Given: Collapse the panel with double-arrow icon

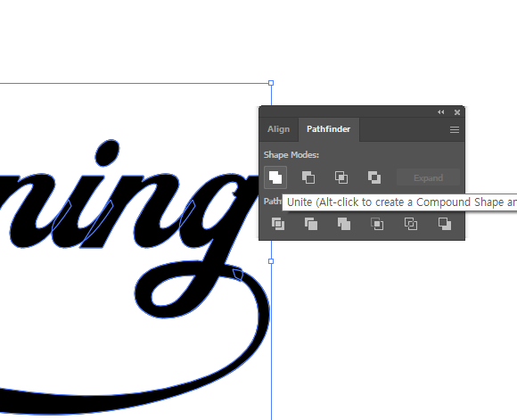Looking at the screenshot, I should (441, 112).
